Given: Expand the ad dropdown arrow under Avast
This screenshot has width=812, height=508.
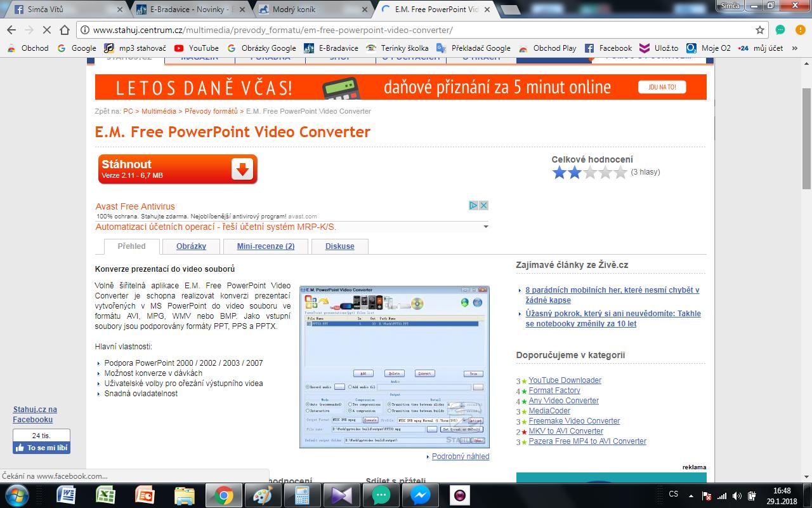Looking at the screenshot, I should click(x=485, y=227).
